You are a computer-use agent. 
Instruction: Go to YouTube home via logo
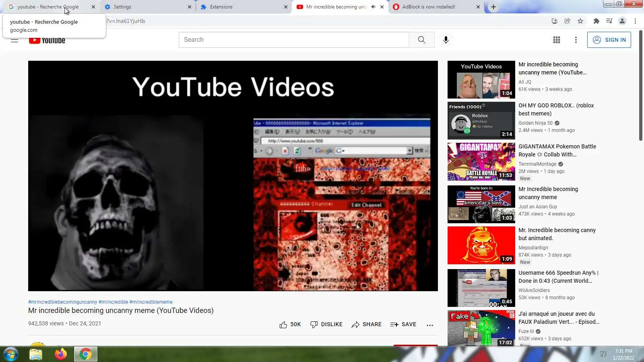[47, 40]
